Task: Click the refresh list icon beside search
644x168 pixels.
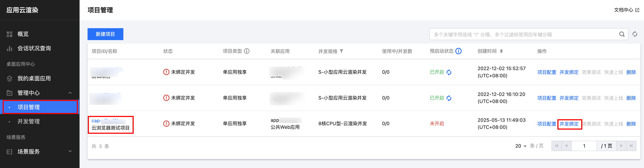Action: tap(634, 34)
